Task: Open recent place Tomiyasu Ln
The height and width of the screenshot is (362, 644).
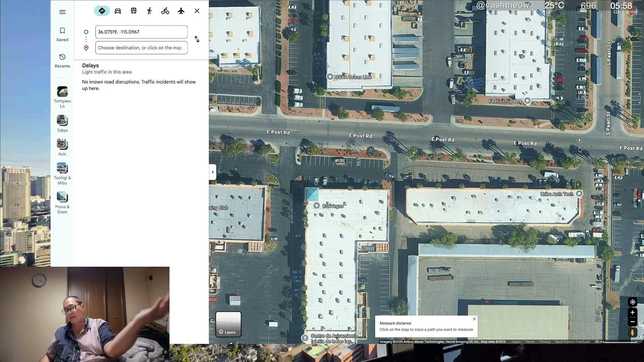Action: tap(62, 97)
